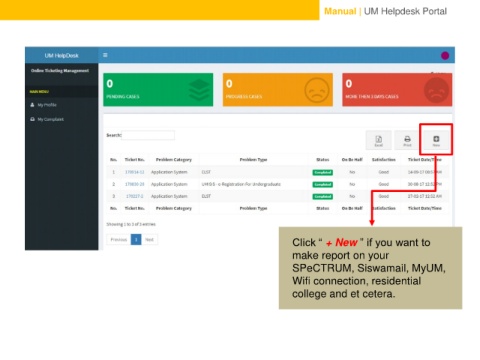
Task: Open the ticket number link in row 3
Action: (134, 196)
